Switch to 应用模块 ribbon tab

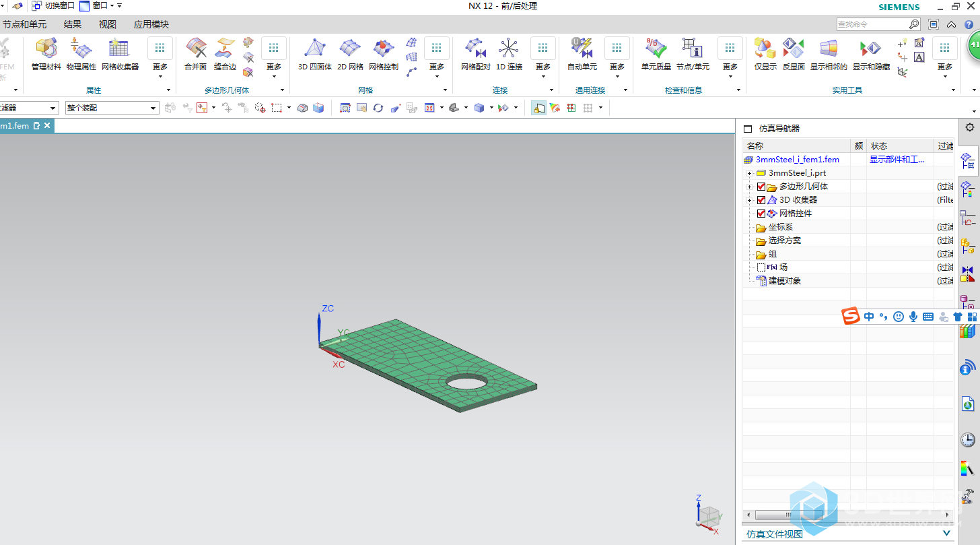[151, 24]
